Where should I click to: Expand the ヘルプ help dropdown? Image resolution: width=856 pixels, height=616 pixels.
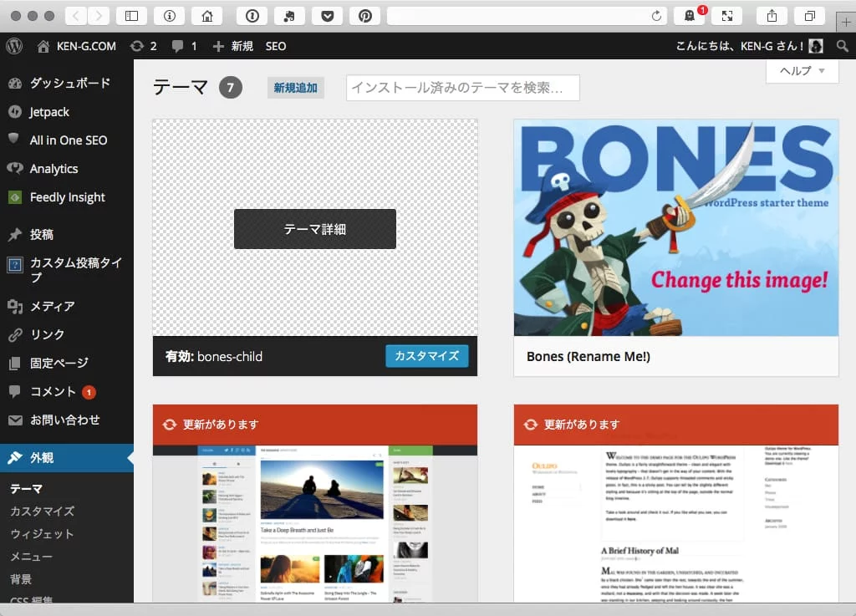(x=802, y=71)
